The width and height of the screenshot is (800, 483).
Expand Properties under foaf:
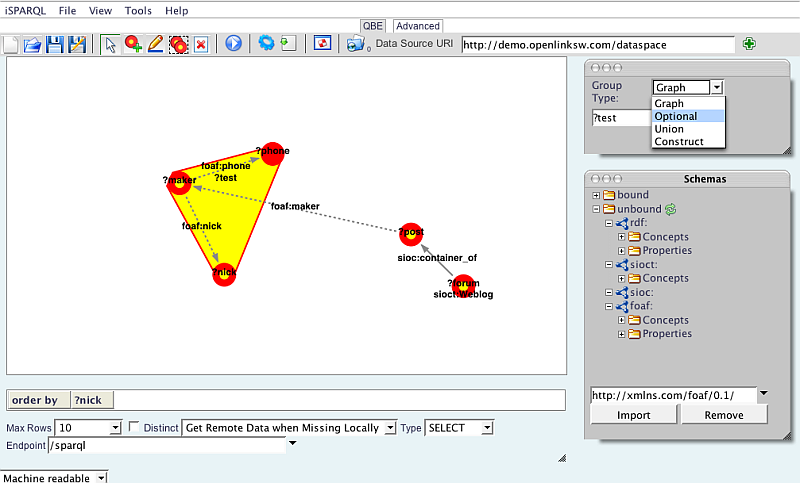621,335
